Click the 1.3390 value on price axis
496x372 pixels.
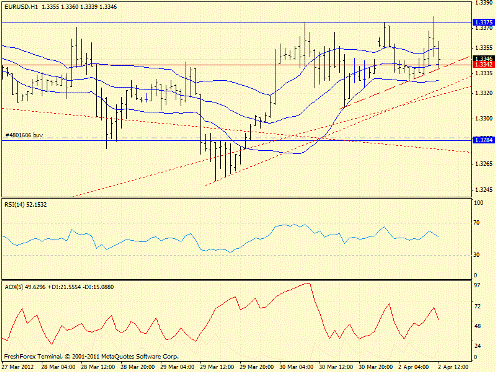click(484, 3)
